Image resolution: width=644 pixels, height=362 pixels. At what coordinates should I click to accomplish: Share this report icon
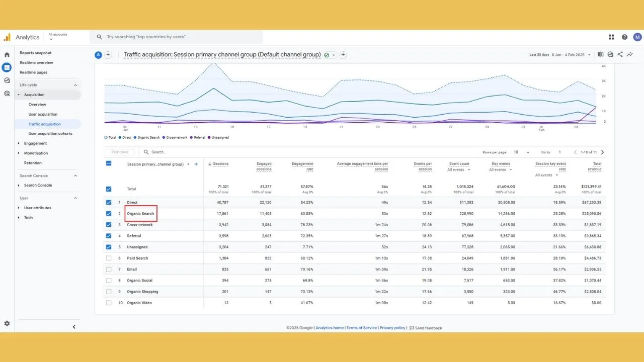point(620,54)
